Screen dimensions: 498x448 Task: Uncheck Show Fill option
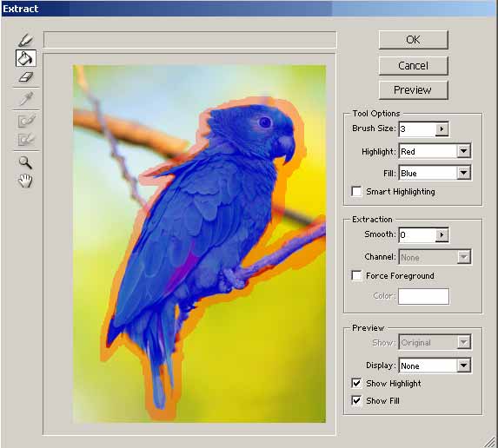tap(356, 401)
